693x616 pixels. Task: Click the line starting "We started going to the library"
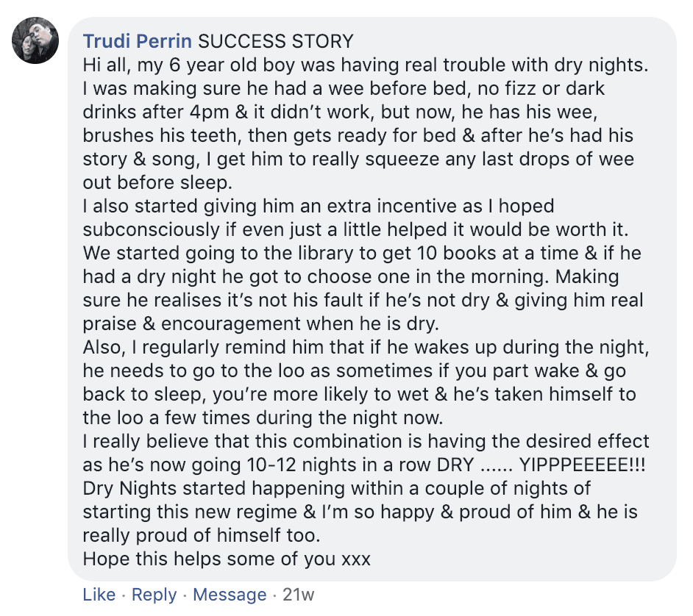point(362,253)
